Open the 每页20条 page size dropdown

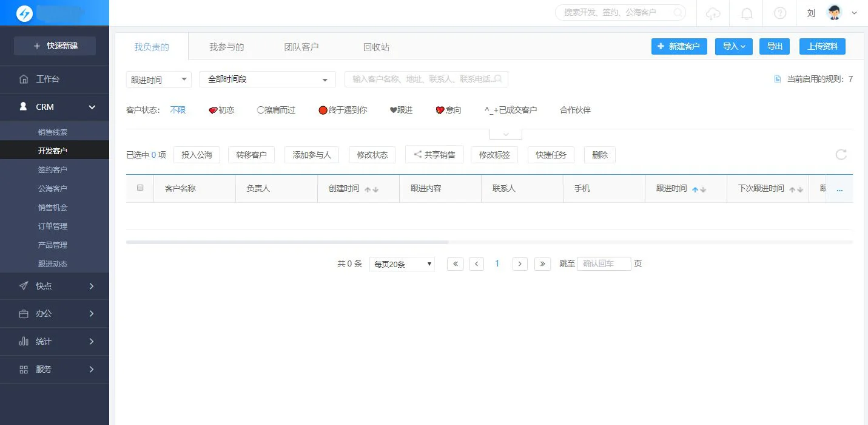[x=402, y=263]
